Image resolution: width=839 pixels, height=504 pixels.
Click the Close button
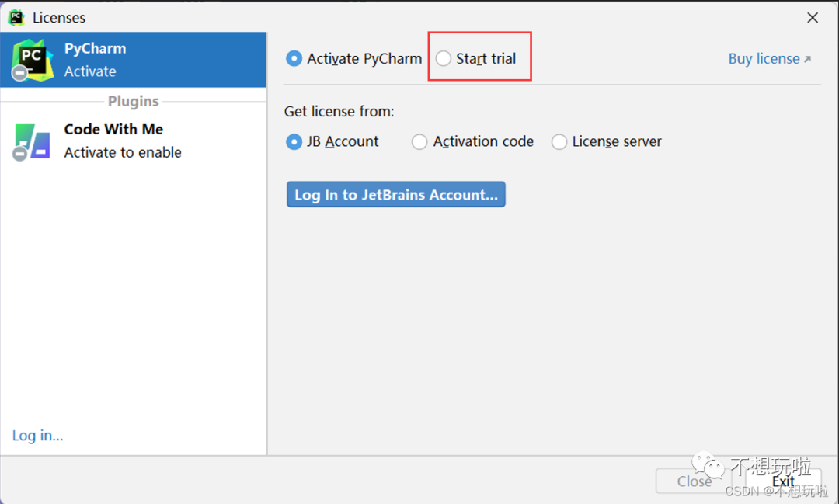(694, 481)
